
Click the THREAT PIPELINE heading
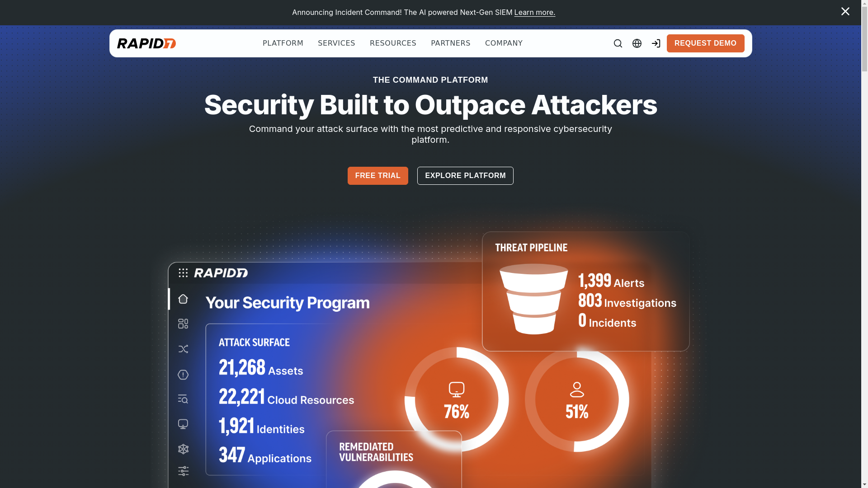tap(531, 248)
